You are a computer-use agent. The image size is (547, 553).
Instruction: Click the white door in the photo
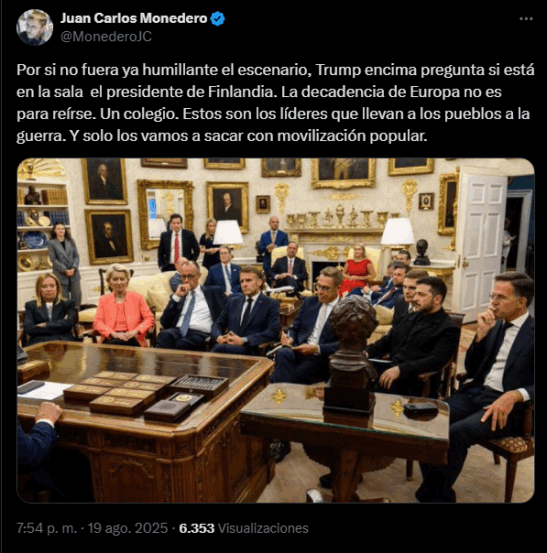[482, 239]
